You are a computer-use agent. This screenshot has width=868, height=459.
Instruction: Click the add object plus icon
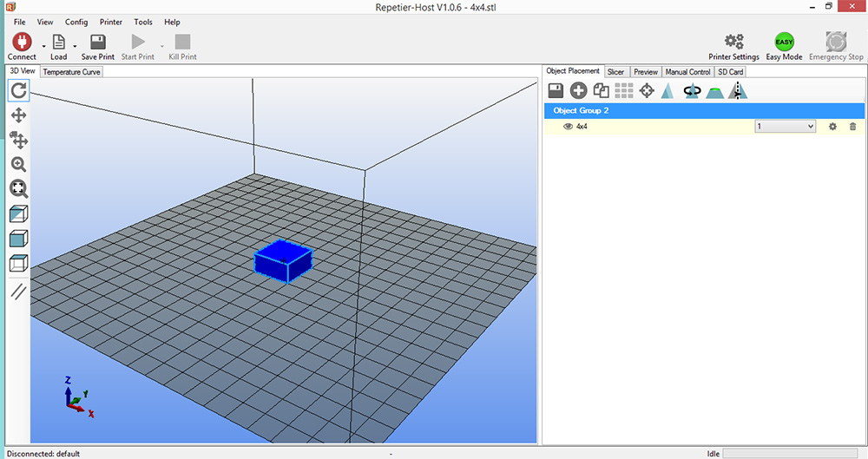point(578,90)
